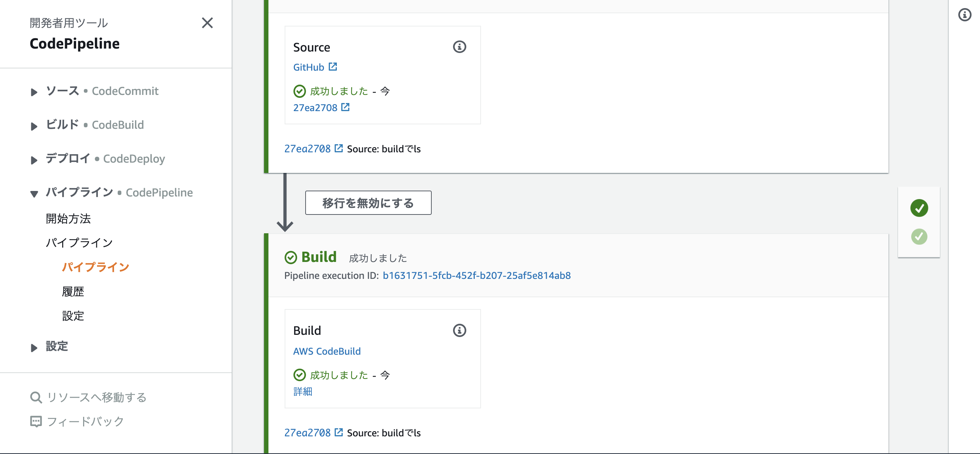
Task: Open the Source stage info tooltip icon
Action: pos(460,46)
